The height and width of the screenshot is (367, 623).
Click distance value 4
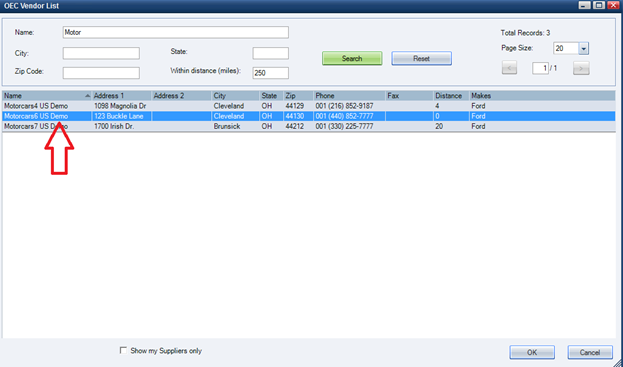click(x=437, y=106)
